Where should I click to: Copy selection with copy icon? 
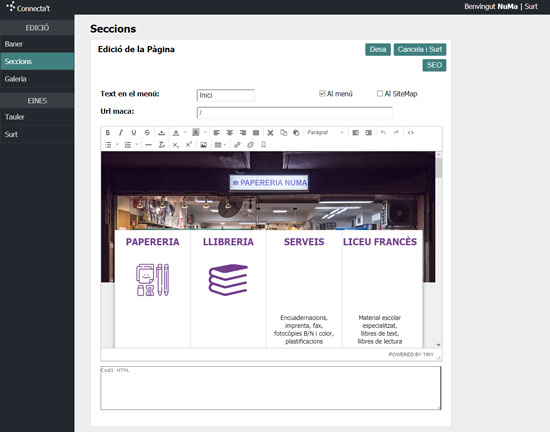pos(283,133)
